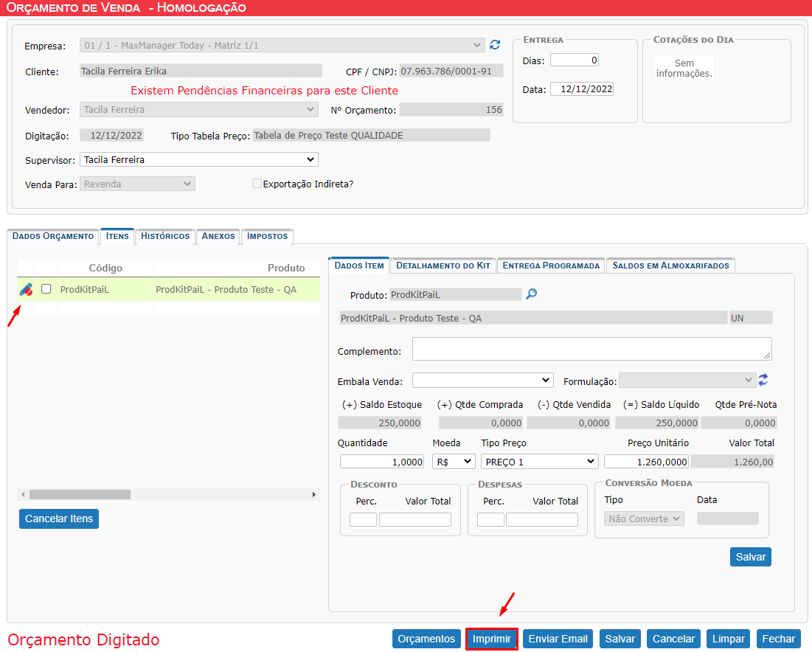This screenshot has height=652, width=812.
Task: Click the bottom bar Salvar button
Action: pyautogui.click(x=620, y=639)
